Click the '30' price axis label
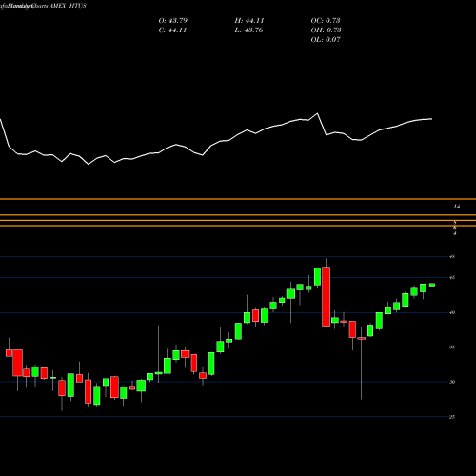The image size is (476, 476). point(452,382)
